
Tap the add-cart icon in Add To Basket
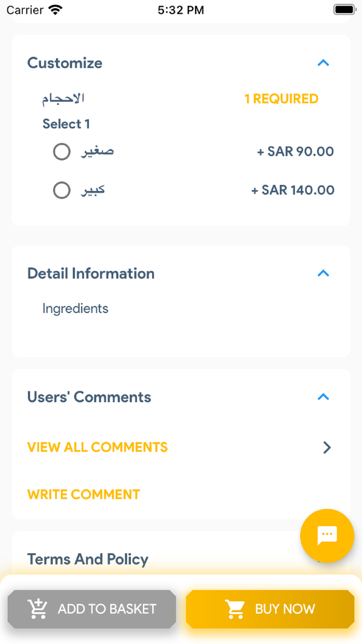38,609
